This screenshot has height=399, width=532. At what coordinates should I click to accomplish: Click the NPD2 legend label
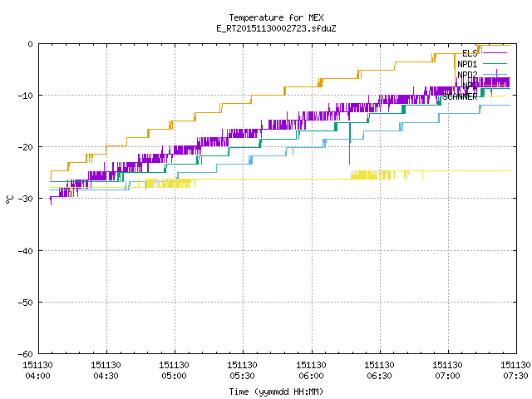[467, 75]
